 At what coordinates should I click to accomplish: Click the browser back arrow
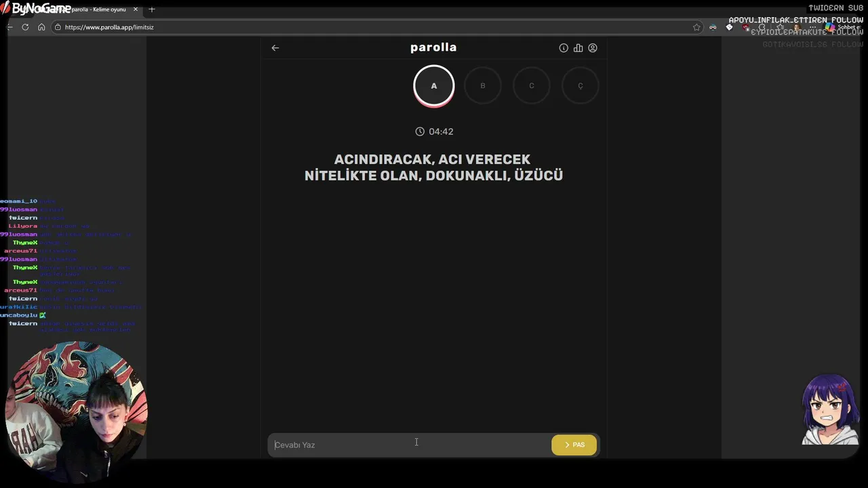coord(9,27)
